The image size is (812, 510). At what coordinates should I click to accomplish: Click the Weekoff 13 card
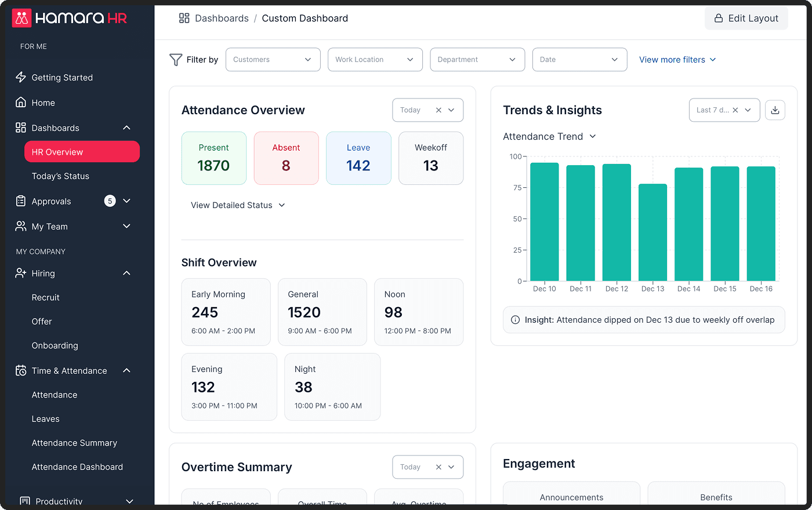click(x=431, y=158)
